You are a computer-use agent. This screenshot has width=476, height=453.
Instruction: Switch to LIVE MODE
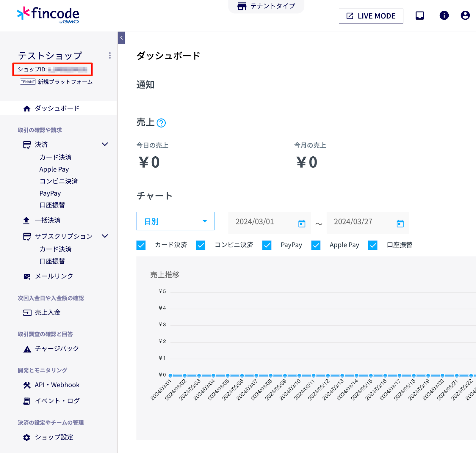pyautogui.click(x=371, y=16)
